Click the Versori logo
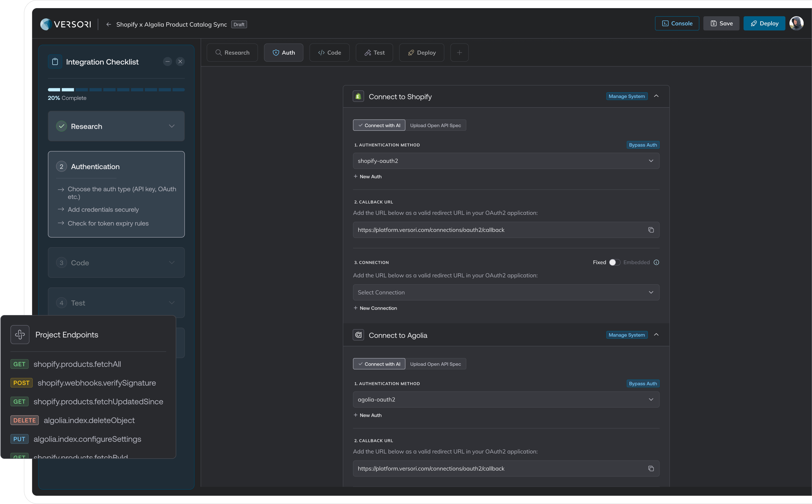 tap(66, 24)
